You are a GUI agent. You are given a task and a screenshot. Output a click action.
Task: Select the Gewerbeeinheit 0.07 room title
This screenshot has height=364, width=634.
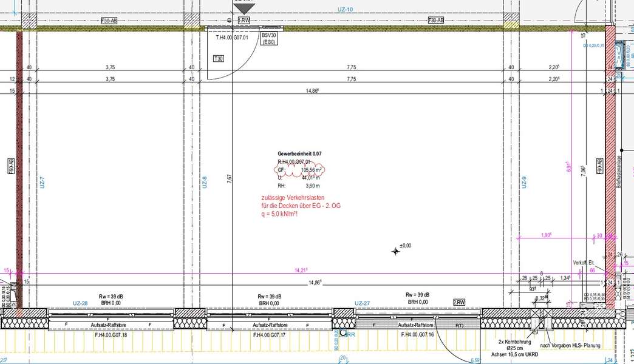point(304,155)
